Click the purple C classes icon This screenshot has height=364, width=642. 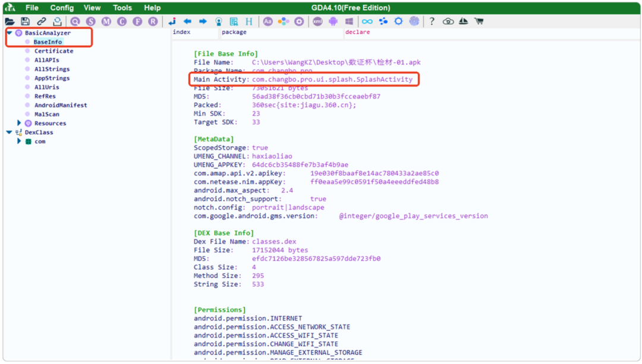coord(122,21)
